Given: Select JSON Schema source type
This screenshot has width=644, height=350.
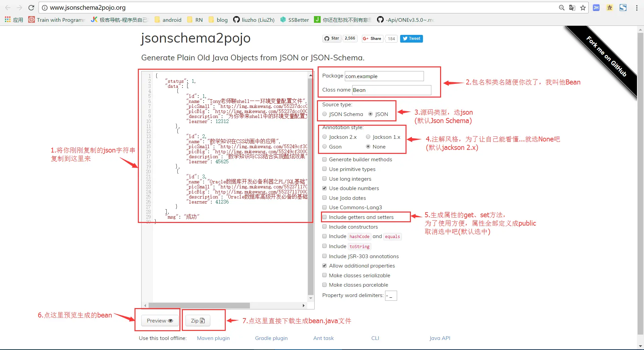Looking at the screenshot, I should [x=324, y=114].
